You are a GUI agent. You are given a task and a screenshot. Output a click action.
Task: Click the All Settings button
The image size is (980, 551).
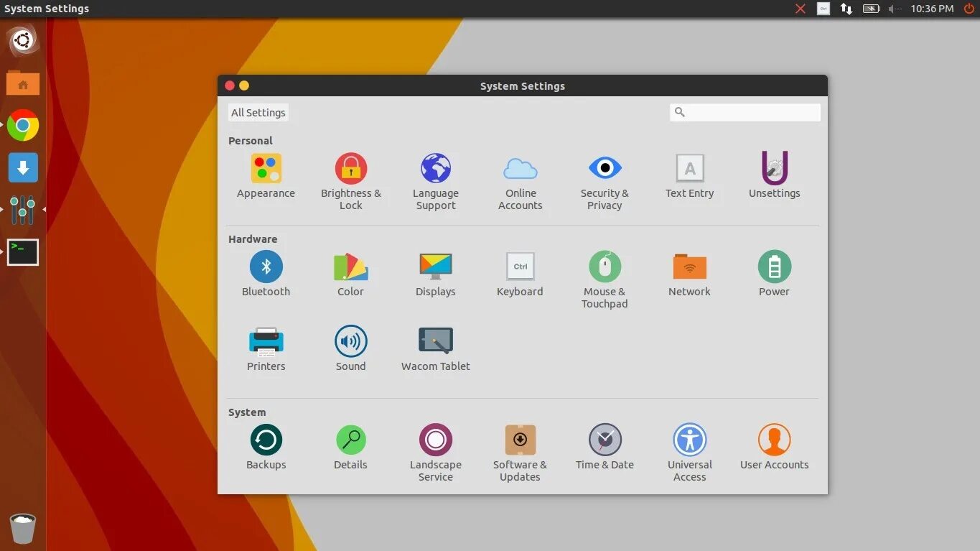click(x=258, y=112)
